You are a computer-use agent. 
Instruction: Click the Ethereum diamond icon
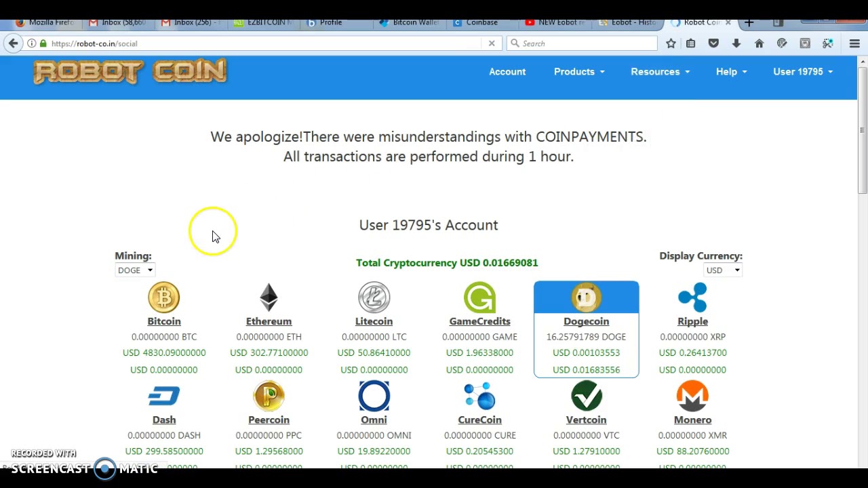(269, 298)
